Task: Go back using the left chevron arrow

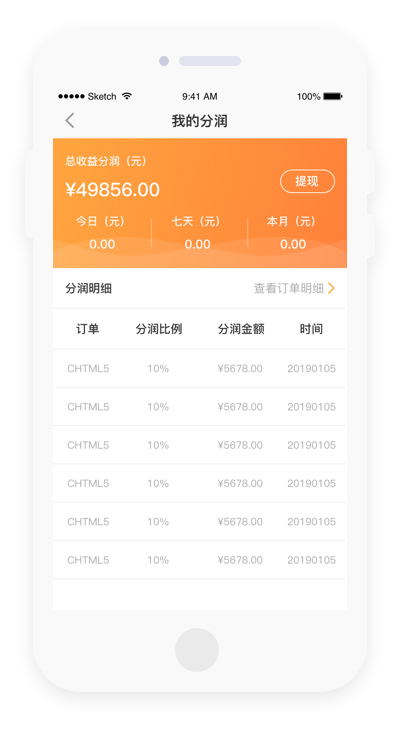Action: pyautogui.click(x=70, y=121)
